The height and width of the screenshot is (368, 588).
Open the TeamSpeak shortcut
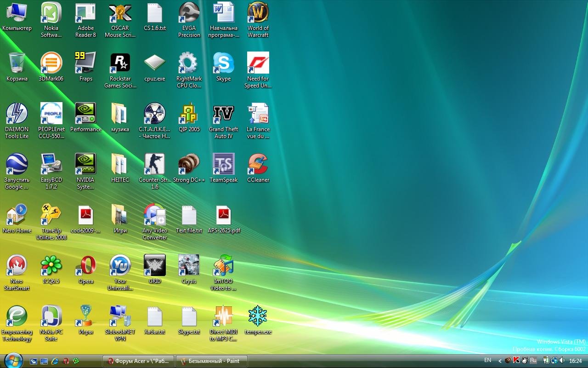coord(224,164)
